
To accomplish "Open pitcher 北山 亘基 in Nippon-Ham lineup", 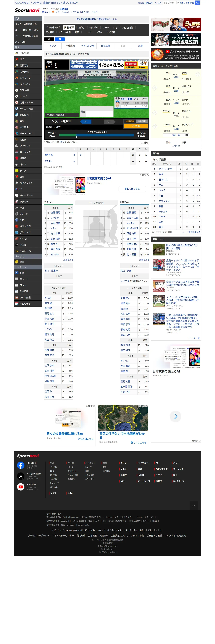I will coord(131,254).
